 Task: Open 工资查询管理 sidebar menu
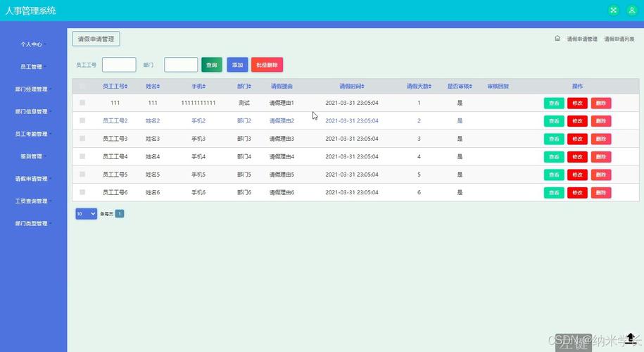tap(33, 201)
